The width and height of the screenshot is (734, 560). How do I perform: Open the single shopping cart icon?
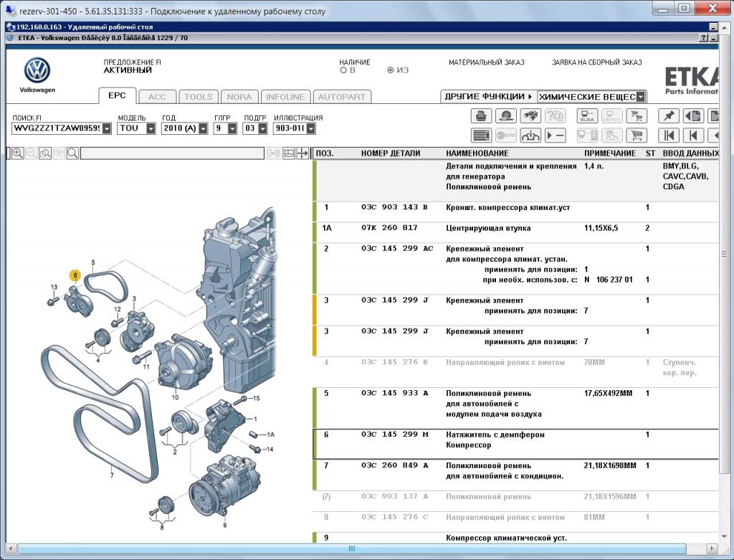[637, 136]
